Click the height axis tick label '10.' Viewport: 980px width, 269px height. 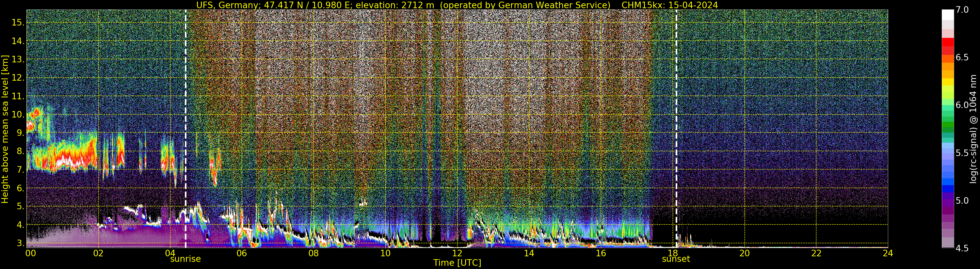(x=18, y=115)
